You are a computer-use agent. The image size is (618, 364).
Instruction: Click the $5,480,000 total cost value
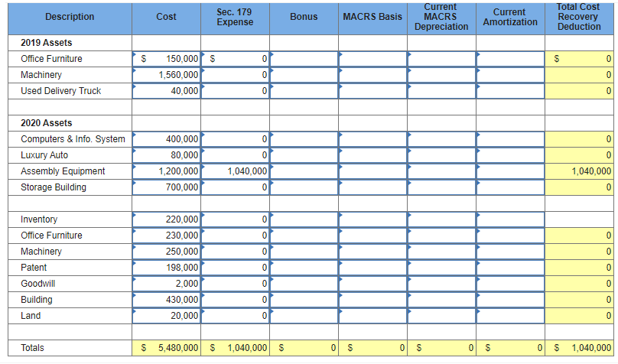166,348
